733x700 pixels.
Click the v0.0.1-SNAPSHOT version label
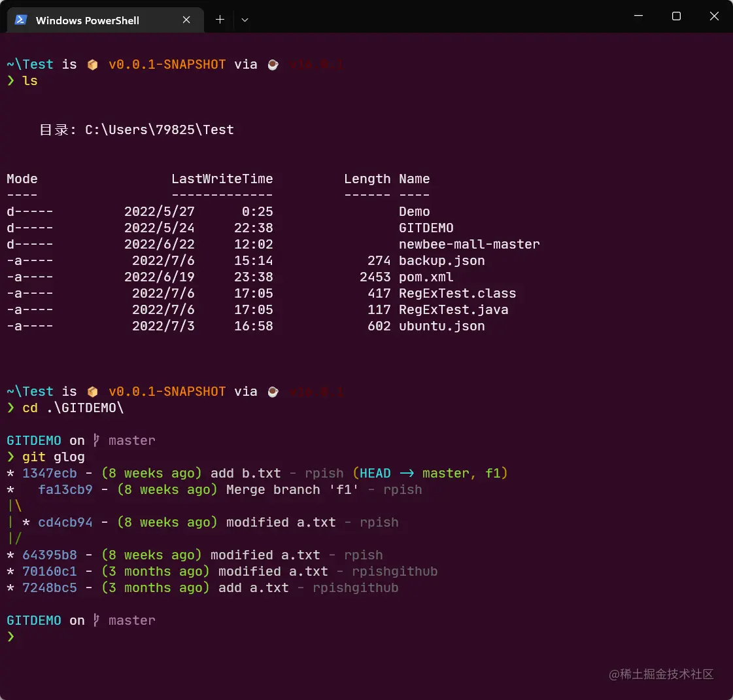[x=167, y=64]
